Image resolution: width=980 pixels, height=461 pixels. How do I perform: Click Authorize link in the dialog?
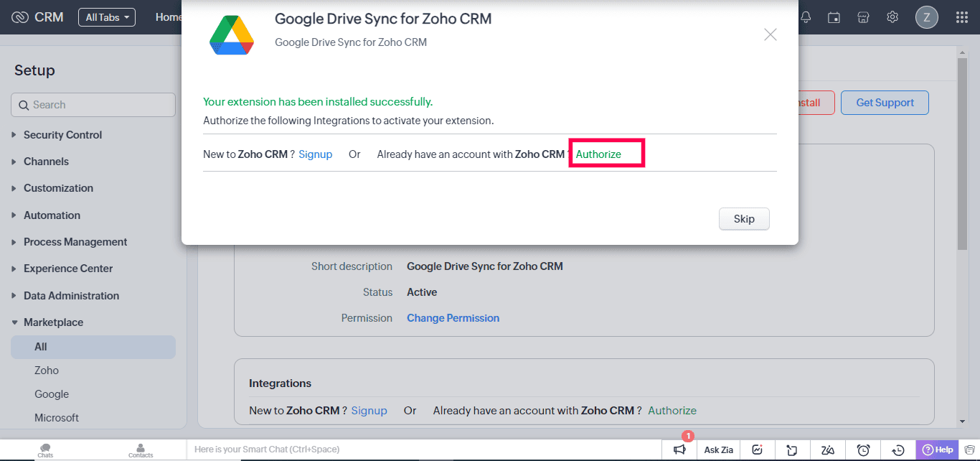[598, 154]
